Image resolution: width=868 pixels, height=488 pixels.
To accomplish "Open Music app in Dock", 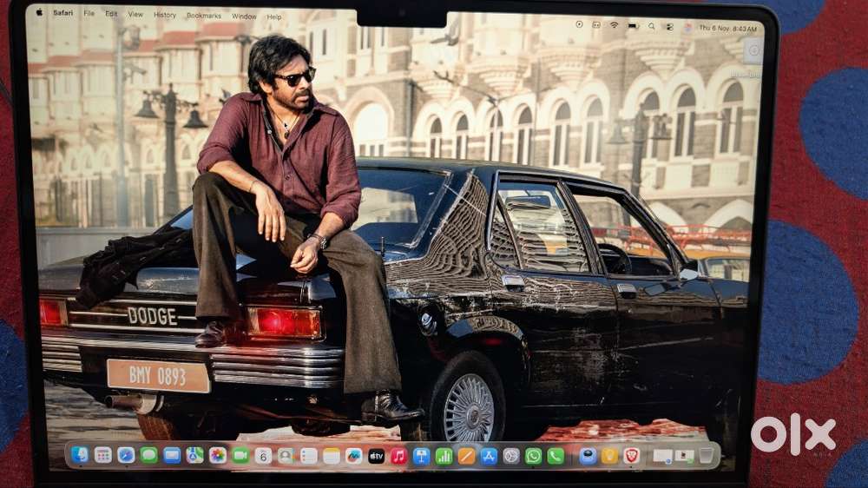I will pos(398,456).
